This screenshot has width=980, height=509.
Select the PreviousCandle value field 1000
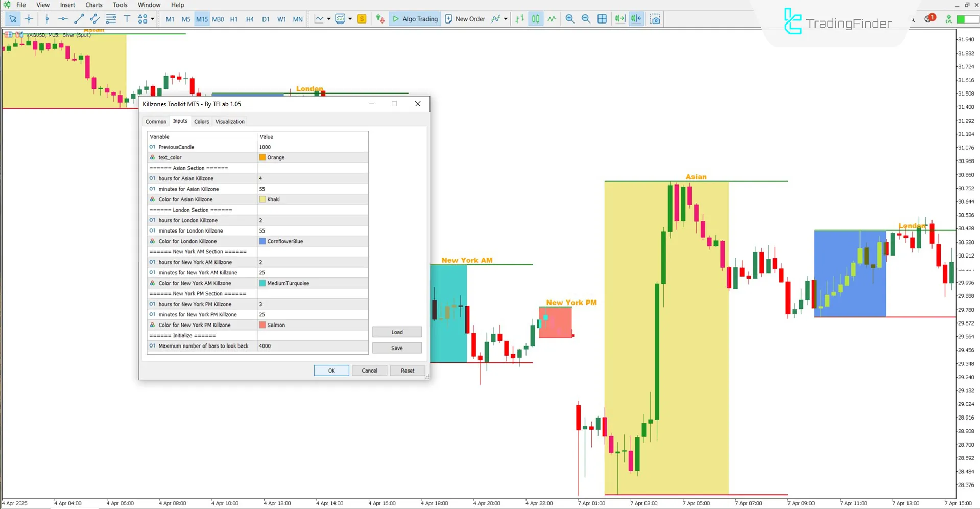312,147
